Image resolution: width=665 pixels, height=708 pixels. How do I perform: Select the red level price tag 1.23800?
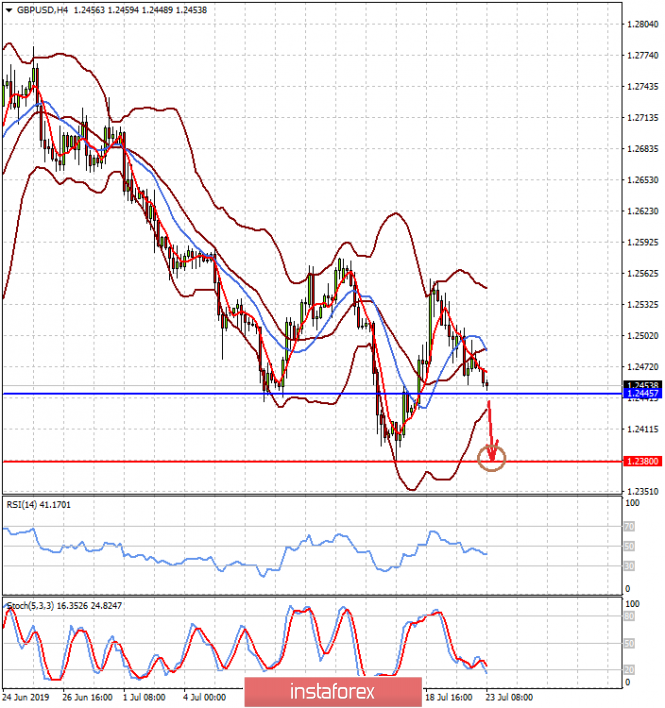point(641,462)
